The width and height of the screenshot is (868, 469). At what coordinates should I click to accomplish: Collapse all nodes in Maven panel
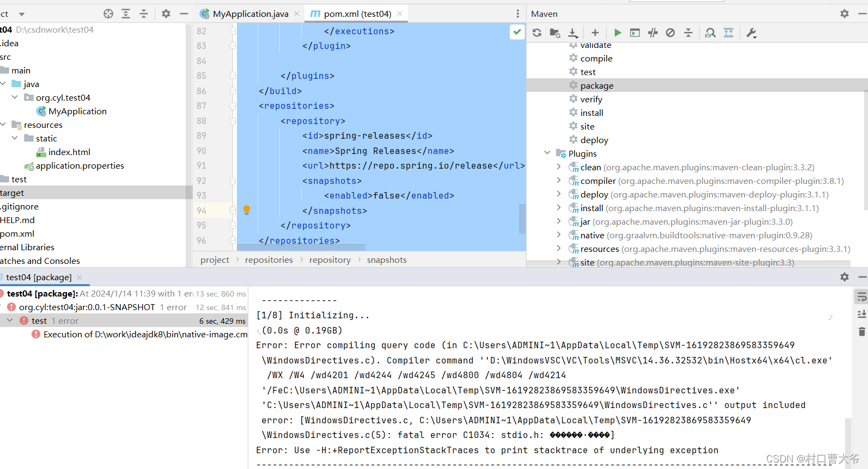(688, 33)
